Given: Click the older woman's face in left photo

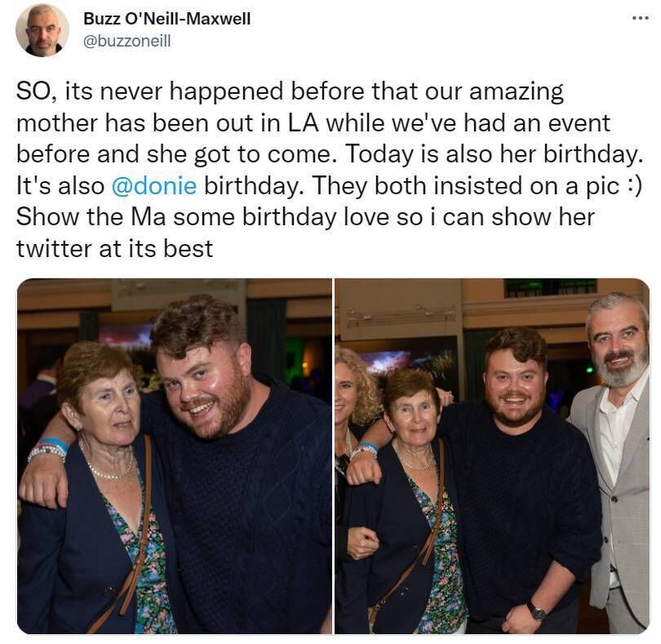Looking at the screenshot, I should (104, 402).
